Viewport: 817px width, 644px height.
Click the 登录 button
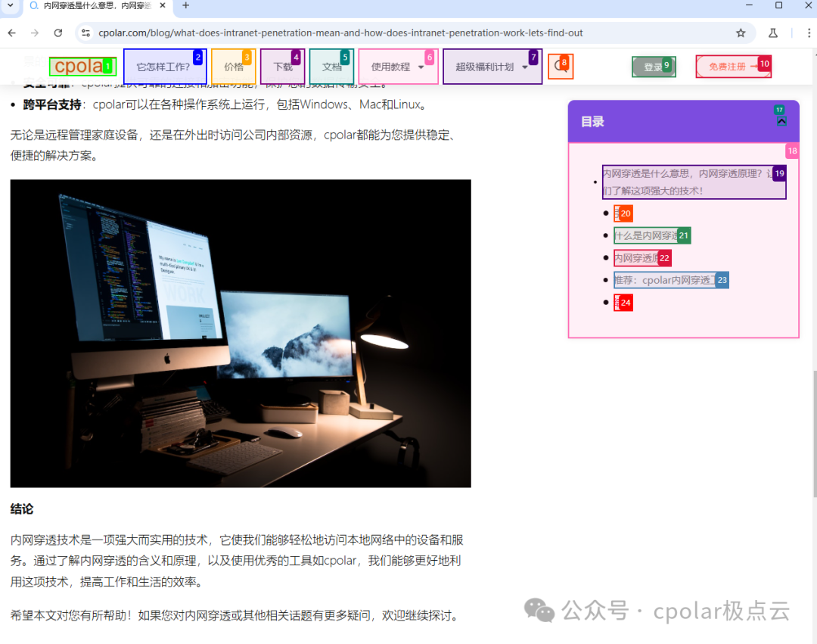tap(653, 67)
